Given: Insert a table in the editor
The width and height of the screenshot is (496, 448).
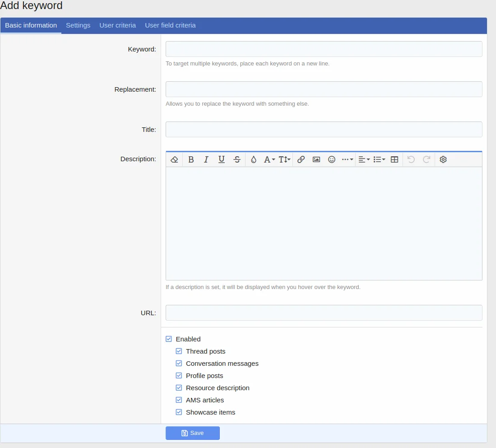Looking at the screenshot, I should click(x=394, y=159).
